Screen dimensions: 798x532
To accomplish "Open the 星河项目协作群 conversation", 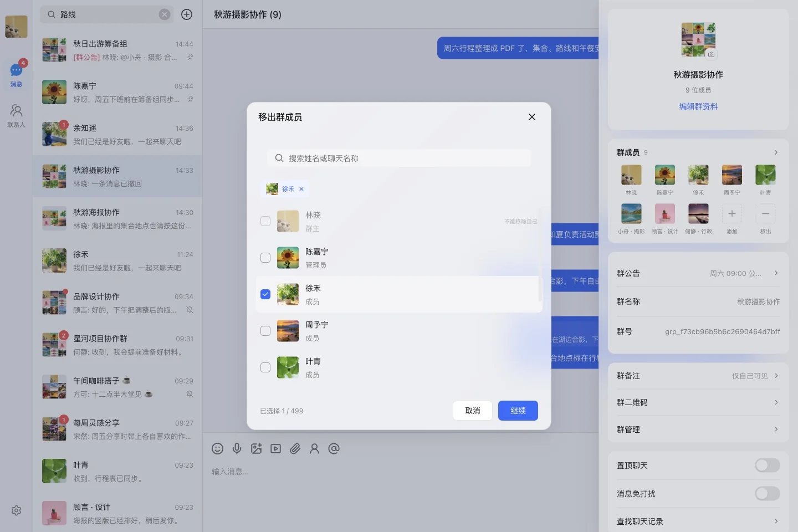I will click(117, 345).
